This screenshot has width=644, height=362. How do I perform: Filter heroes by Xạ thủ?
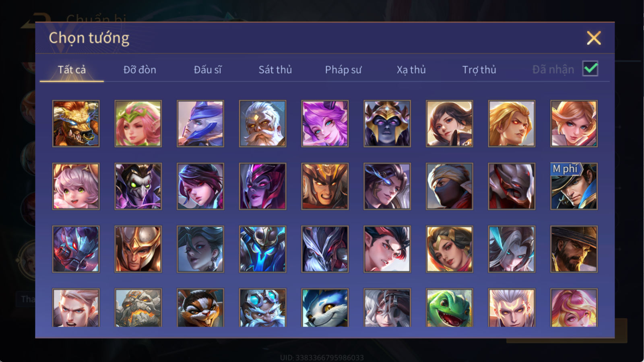coord(411,70)
